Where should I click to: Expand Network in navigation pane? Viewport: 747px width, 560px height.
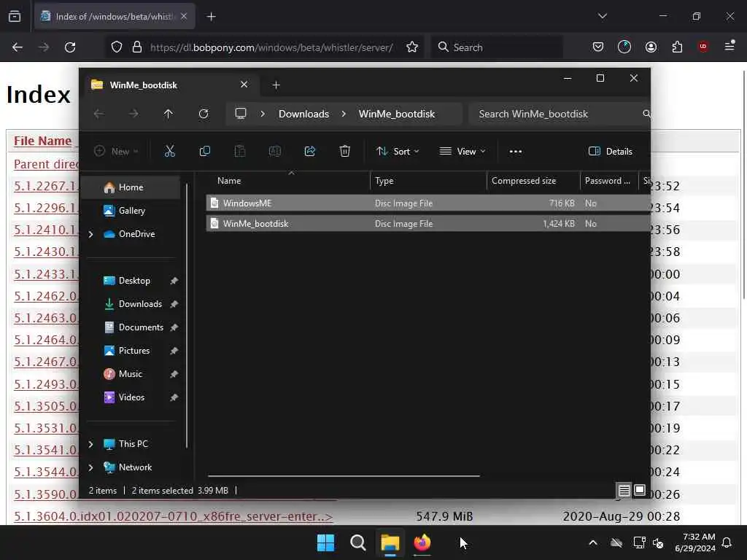point(91,467)
